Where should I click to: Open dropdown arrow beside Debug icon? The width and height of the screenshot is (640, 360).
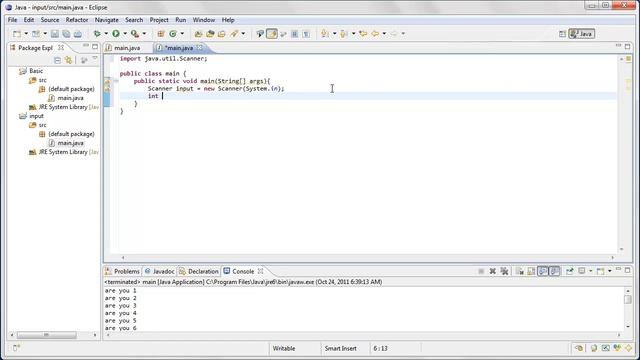[106, 34]
